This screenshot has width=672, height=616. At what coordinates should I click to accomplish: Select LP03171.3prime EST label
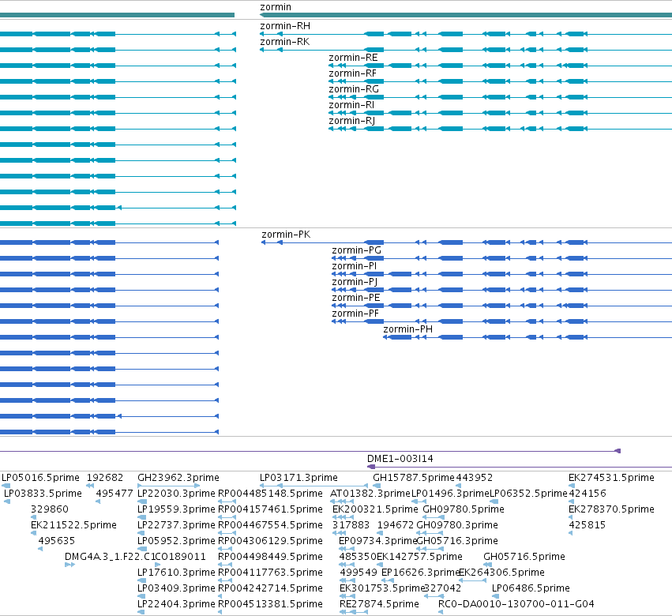click(298, 478)
